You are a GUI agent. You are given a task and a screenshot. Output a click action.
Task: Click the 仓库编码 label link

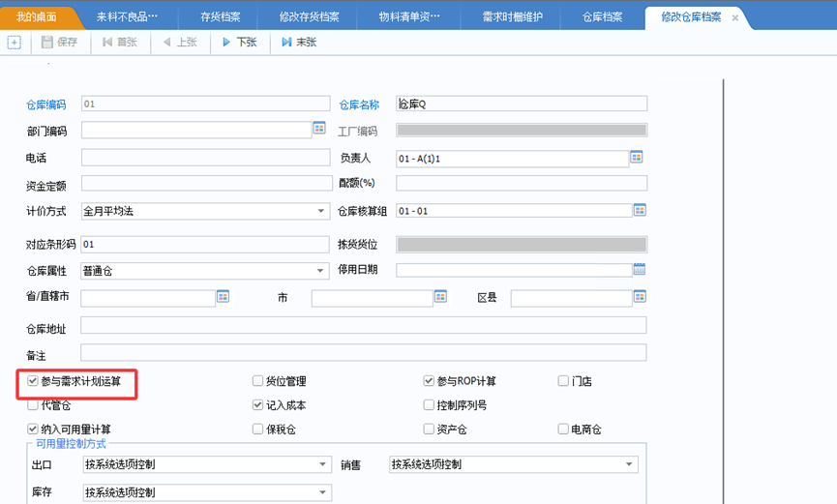pyautogui.click(x=46, y=104)
